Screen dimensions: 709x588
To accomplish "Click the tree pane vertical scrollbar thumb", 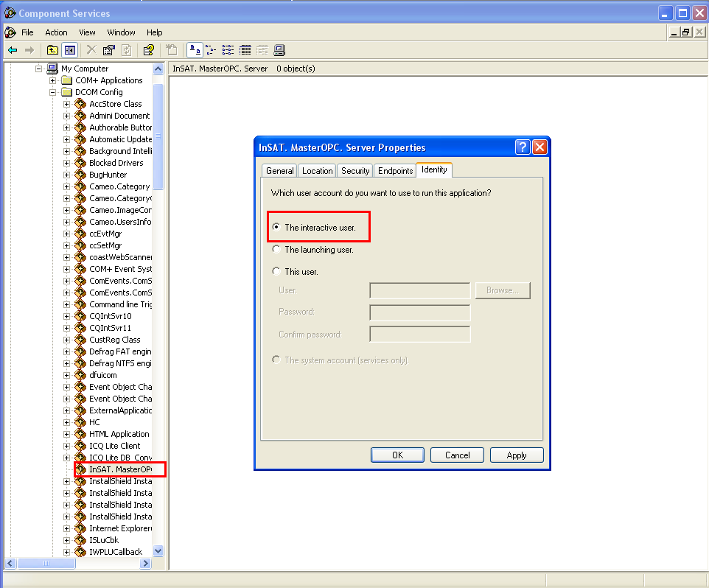I will coord(158,136).
